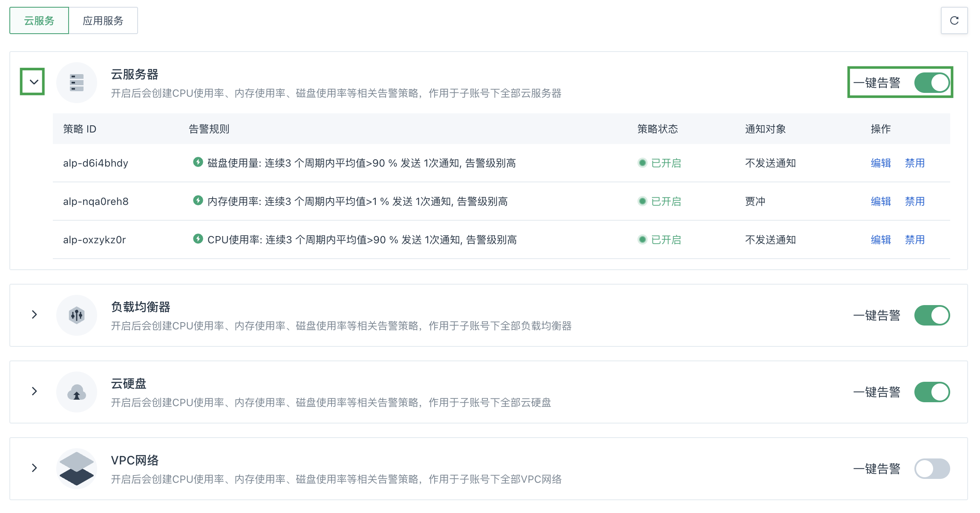980x513 pixels.
Task: Click the 操作 column header
Action: (881, 129)
